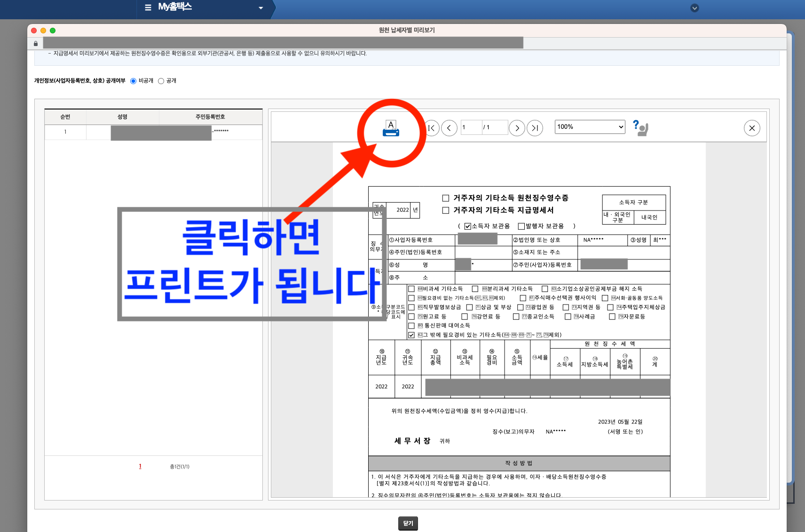Screen dimensions: 805x532
Task: Click the masked resident number cell ending in *******
Action: [210, 132]
